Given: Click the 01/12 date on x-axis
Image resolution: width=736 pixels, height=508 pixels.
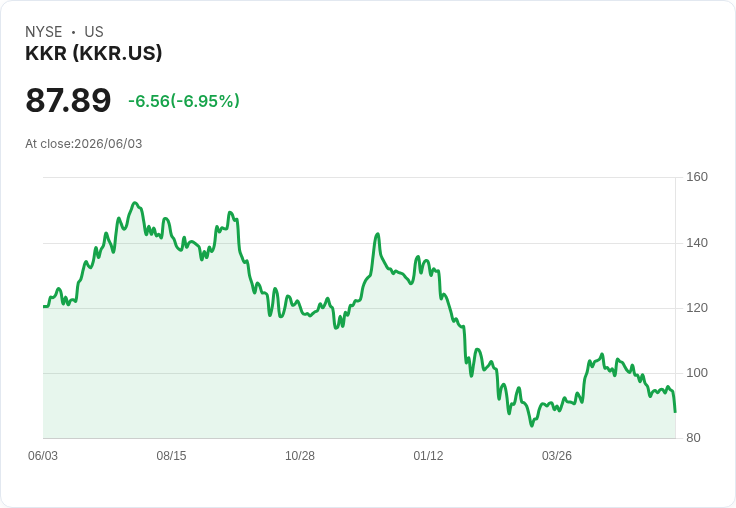Looking at the screenshot, I should (x=428, y=456).
